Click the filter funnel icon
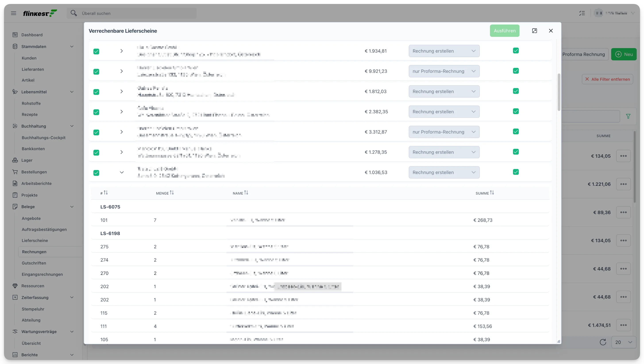Viewport: 644px width, 364px height. 628,116
